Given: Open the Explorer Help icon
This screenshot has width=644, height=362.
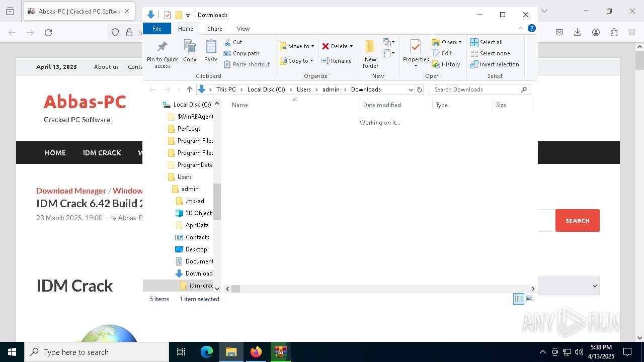Looking at the screenshot, I should [x=531, y=29].
